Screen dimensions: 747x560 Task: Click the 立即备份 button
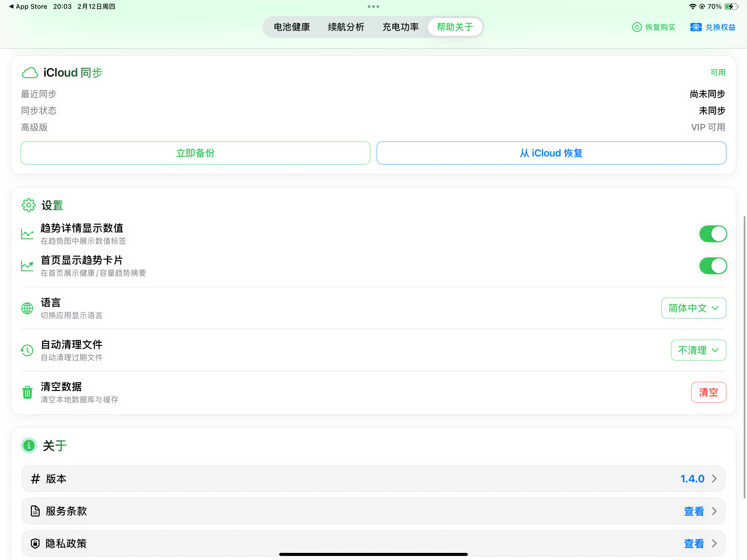click(x=195, y=153)
